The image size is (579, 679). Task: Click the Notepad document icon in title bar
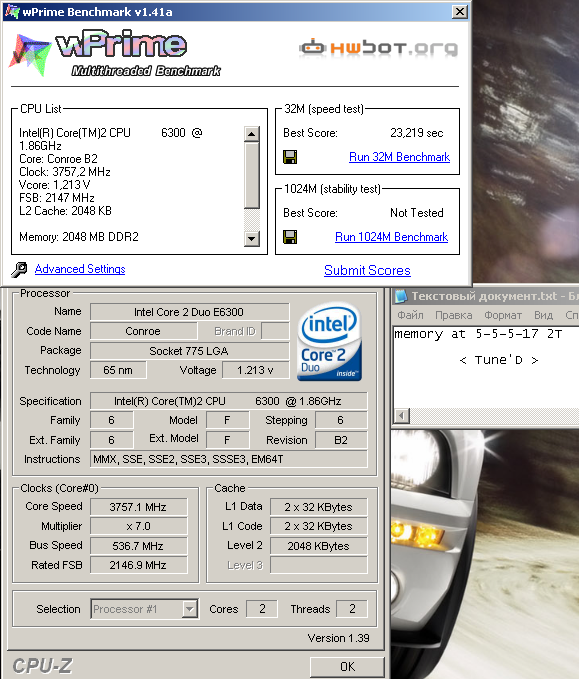[401, 296]
